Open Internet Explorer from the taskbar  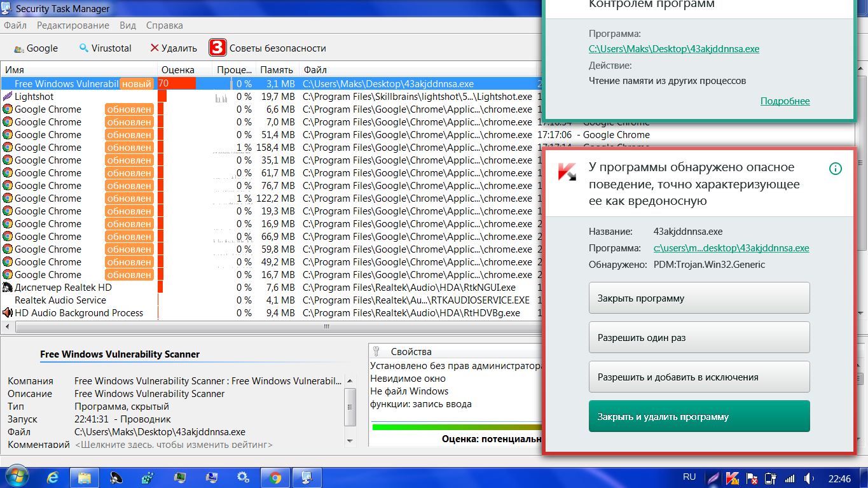53,477
